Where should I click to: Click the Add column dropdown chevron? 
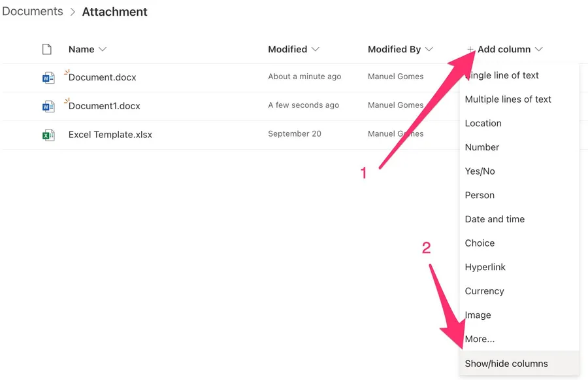(539, 50)
